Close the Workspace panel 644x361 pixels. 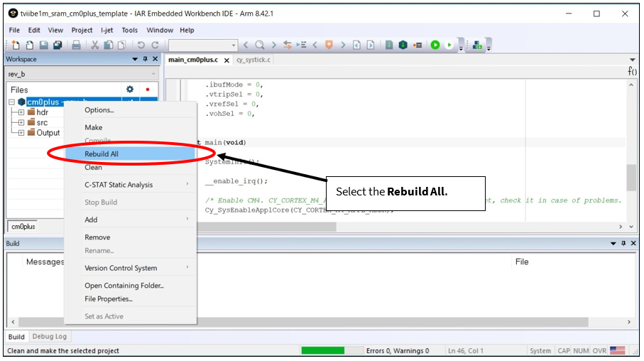pyautogui.click(x=155, y=59)
